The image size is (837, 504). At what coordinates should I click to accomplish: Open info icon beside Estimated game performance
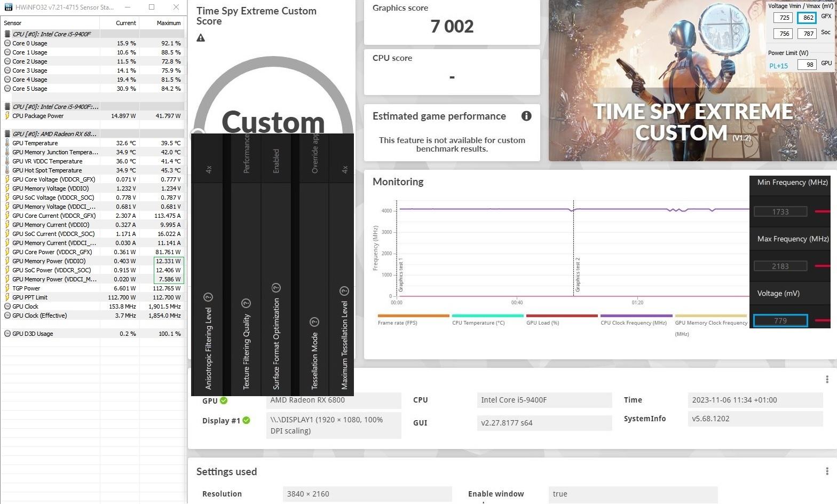[x=526, y=116]
